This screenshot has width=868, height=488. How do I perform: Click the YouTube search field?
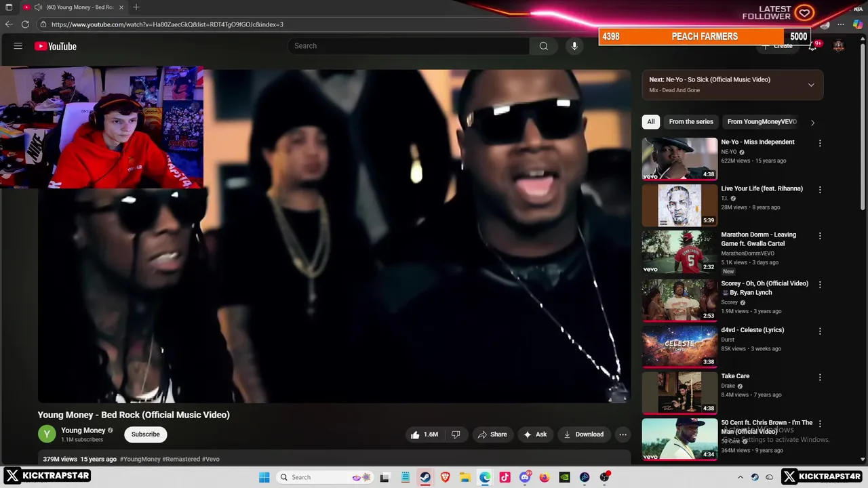tap(409, 46)
